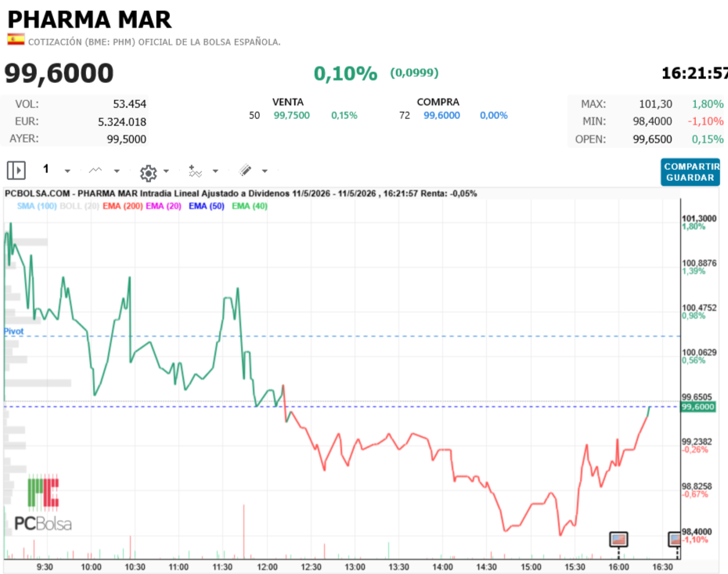Toggle the SMA (100) indicator legend
The width and height of the screenshot is (728, 574).
click(37, 206)
